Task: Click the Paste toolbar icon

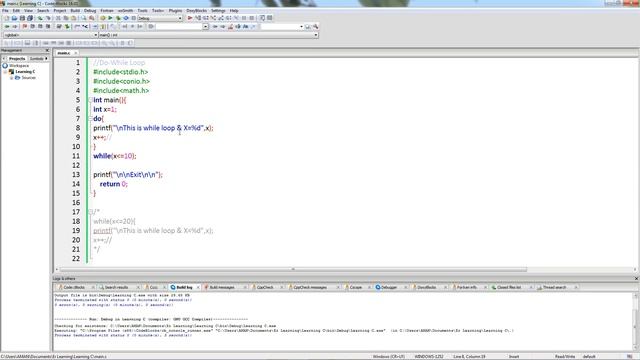Action: coord(73,18)
